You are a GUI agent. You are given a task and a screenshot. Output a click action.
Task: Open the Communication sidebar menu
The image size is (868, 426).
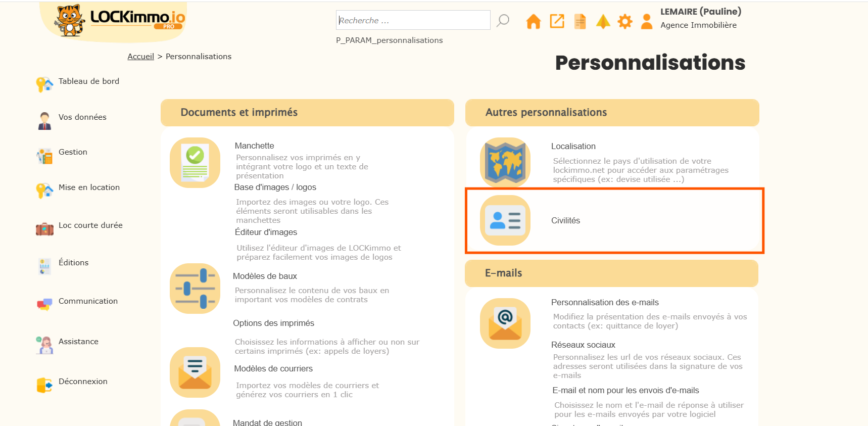(x=88, y=301)
